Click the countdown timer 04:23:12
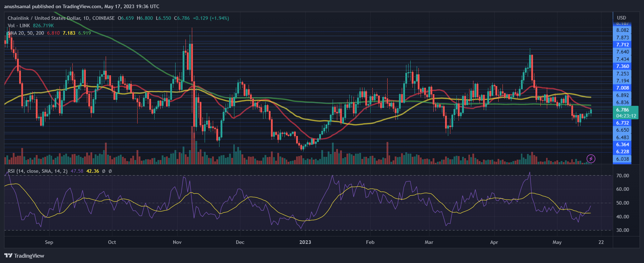The height and width of the screenshot is (263, 644). click(626, 116)
